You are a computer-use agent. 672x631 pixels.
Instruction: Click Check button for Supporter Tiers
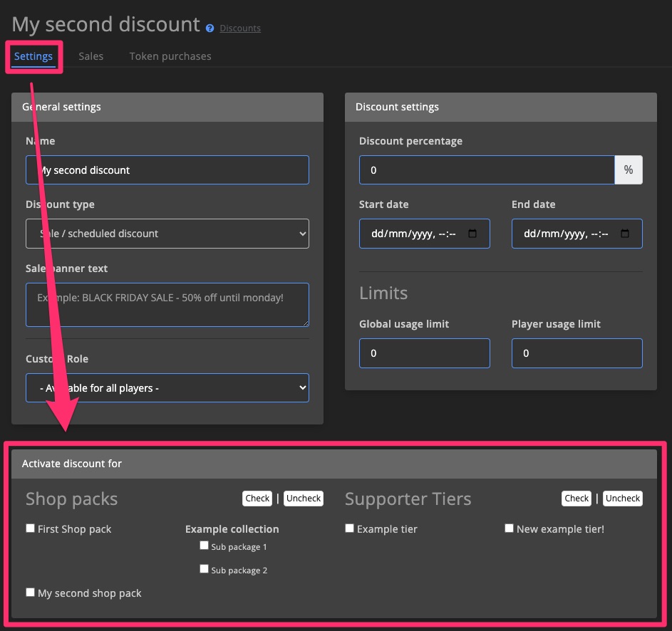coord(576,498)
